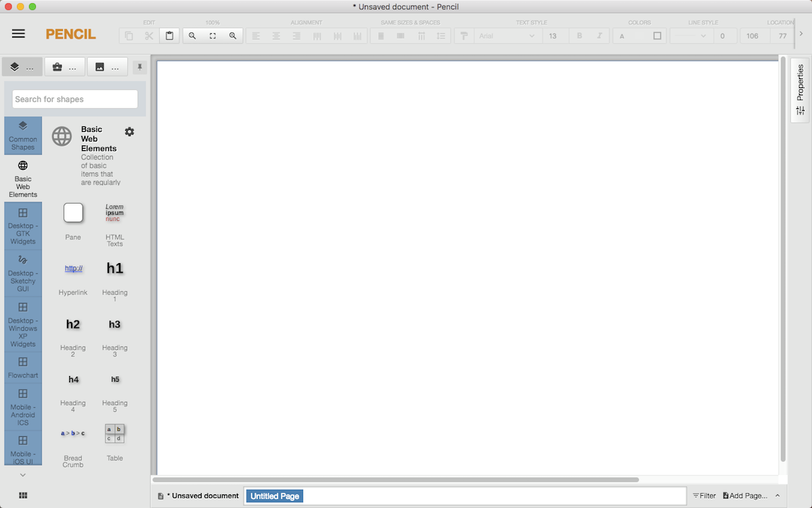Open the Properties side panel
The height and width of the screenshot is (508, 812).
800,90
